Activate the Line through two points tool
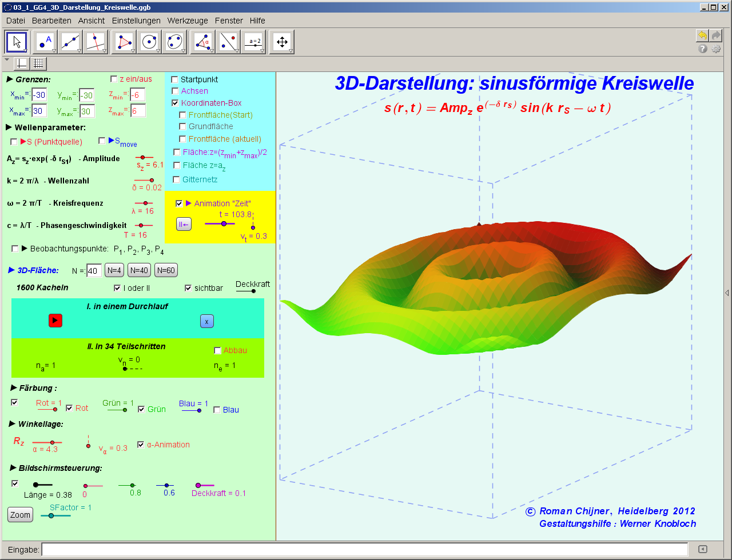732x560 pixels. click(70, 42)
